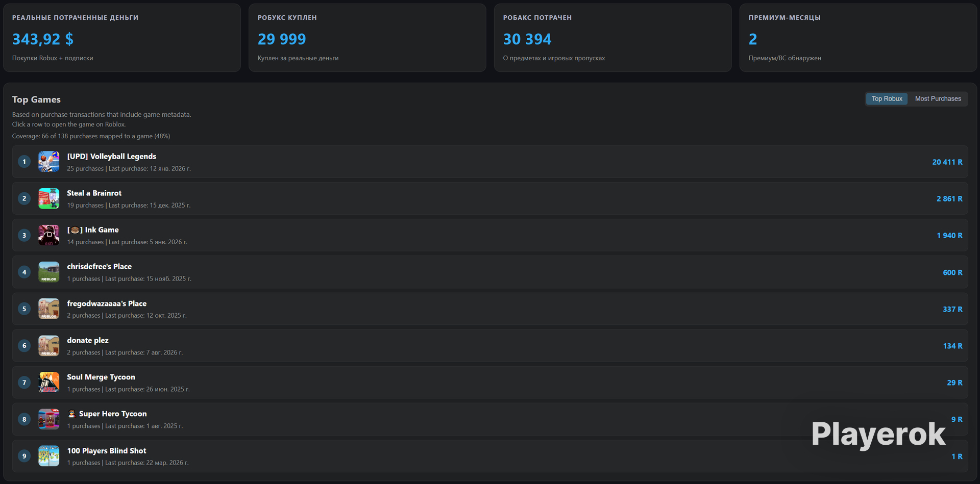Click the emoji icon before Super Hero Tycoon

click(72, 414)
